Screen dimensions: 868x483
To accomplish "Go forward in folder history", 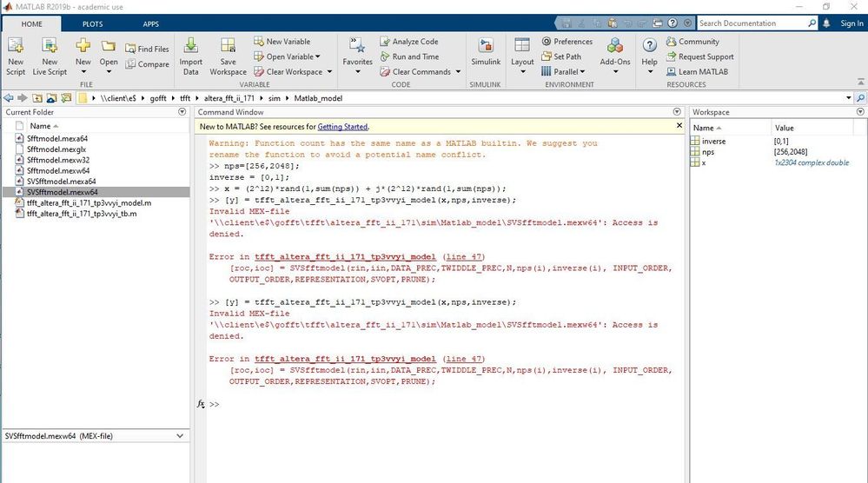I will (22, 98).
